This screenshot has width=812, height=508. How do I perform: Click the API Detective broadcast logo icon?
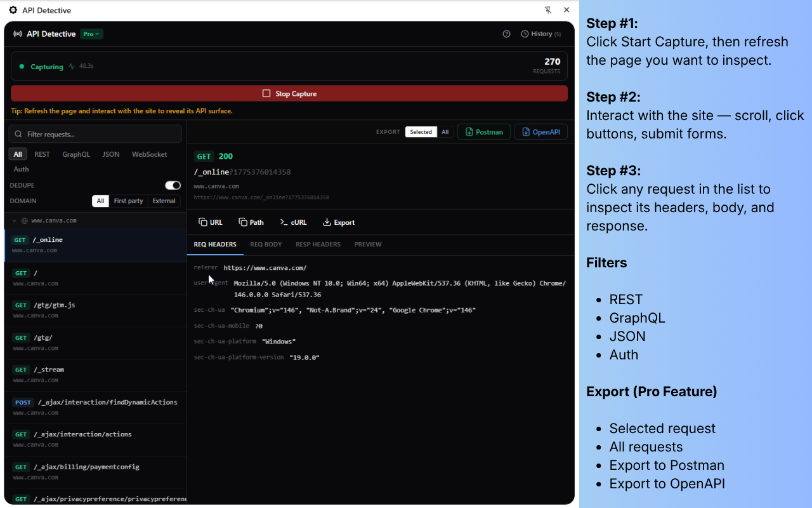pos(18,34)
